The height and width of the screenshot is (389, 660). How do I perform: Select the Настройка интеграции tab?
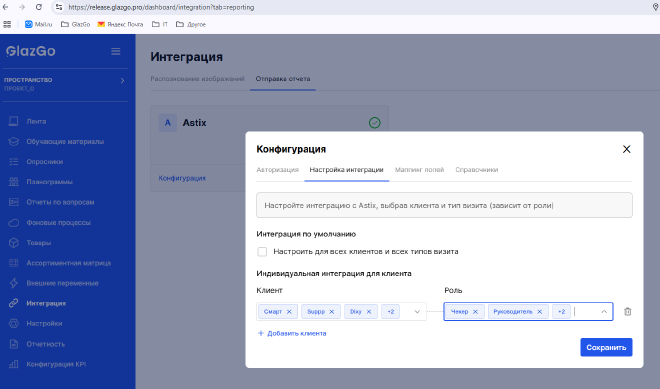pos(346,170)
